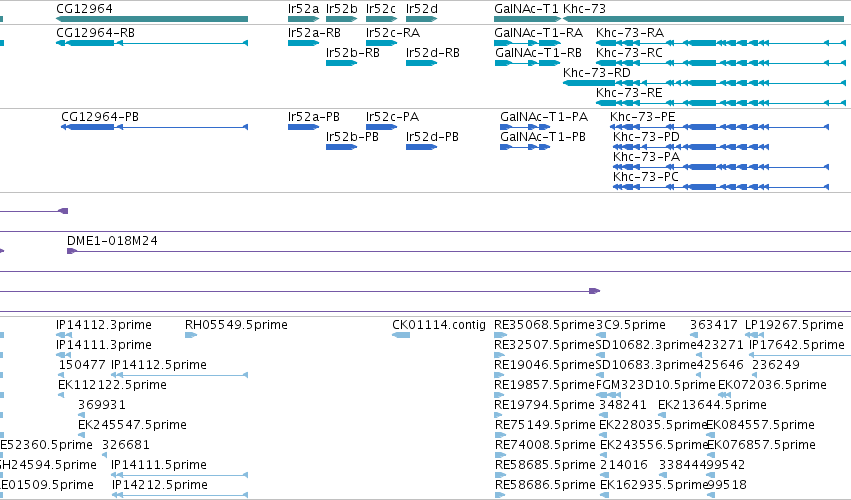Open the CK01114.contig feature
The width and height of the screenshot is (851, 500).
(439, 325)
